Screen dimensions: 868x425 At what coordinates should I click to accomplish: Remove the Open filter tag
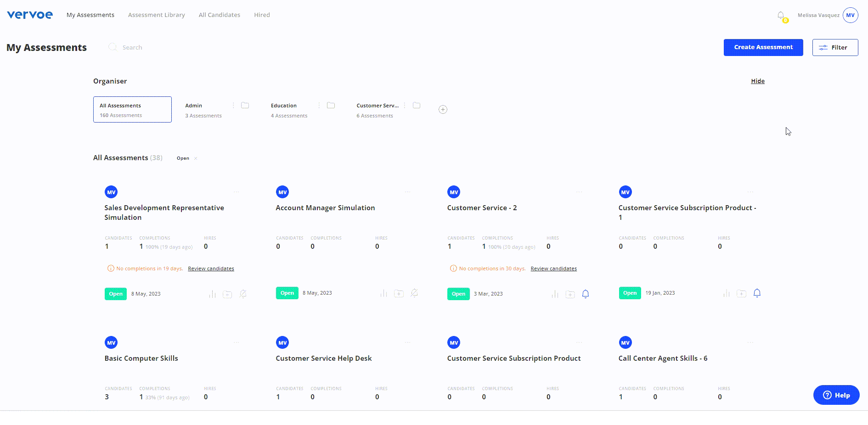pyautogui.click(x=196, y=158)
